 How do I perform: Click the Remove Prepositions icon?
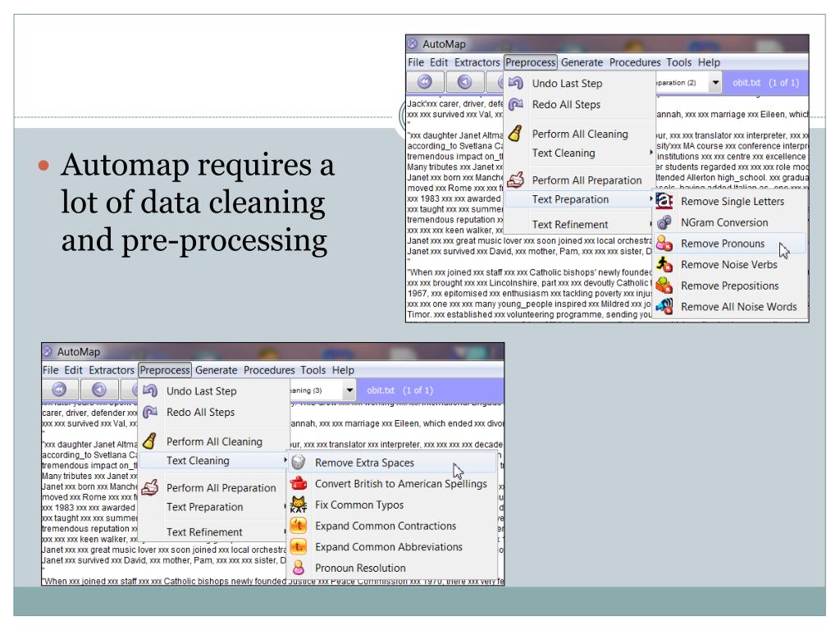click(x=664, y=285)
